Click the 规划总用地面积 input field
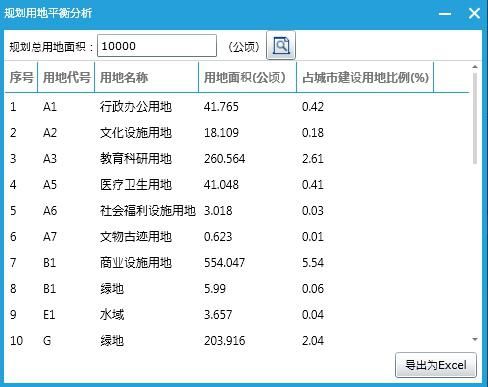 point(157,46)
